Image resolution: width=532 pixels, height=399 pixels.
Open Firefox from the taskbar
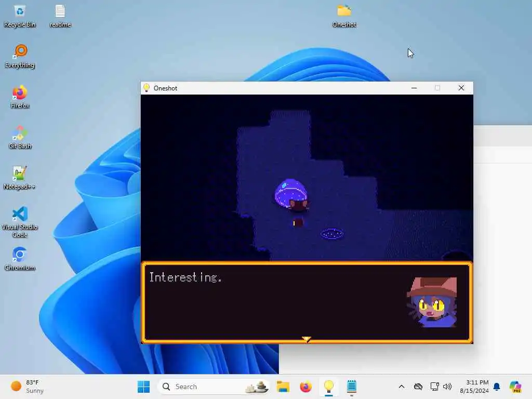[305, 387]
